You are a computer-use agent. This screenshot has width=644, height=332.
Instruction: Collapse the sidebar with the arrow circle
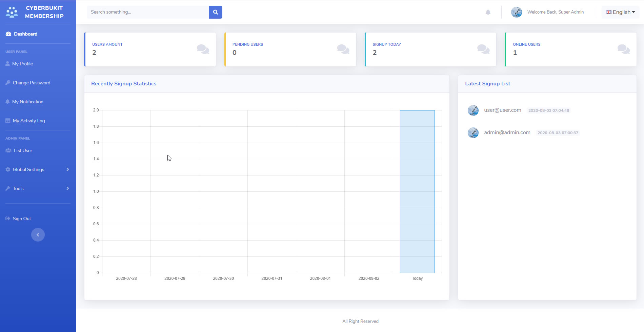[38, 234]
